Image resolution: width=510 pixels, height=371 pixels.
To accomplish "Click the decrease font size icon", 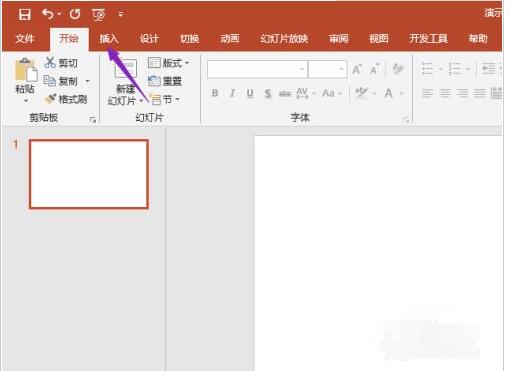I will pyautogui.click(x=375, y=69).
